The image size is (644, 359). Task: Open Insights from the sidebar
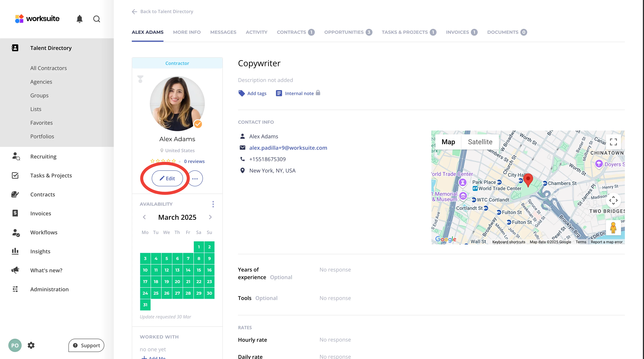(40, 251)
